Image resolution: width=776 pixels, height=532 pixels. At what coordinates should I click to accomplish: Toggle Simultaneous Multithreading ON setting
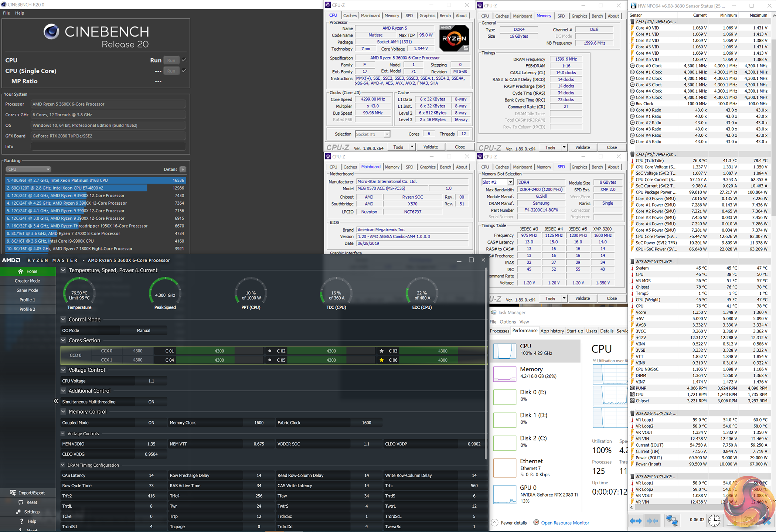[151, 402]
